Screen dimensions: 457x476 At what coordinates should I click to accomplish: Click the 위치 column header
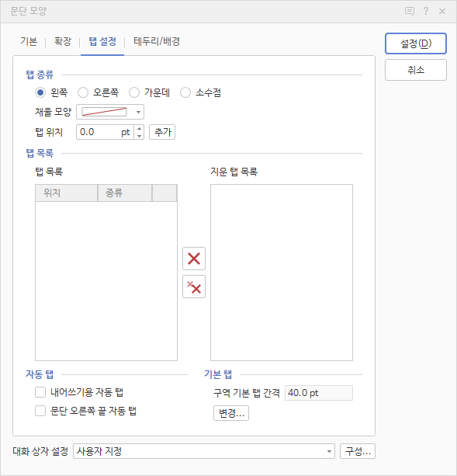(67, 193)
